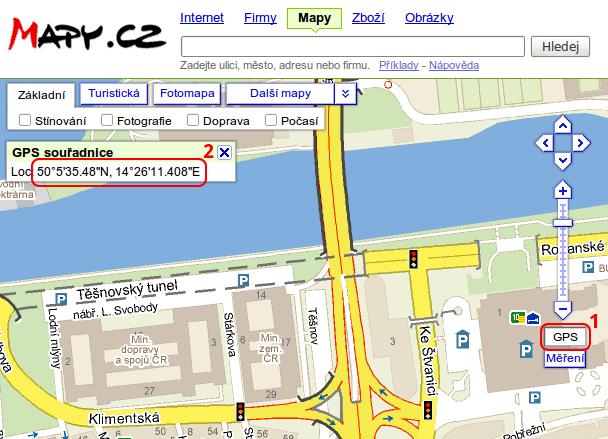Screen dimensions: 608x439
Task: Click traffic light at bottom of Ke Štvanici
Action: 428,410
